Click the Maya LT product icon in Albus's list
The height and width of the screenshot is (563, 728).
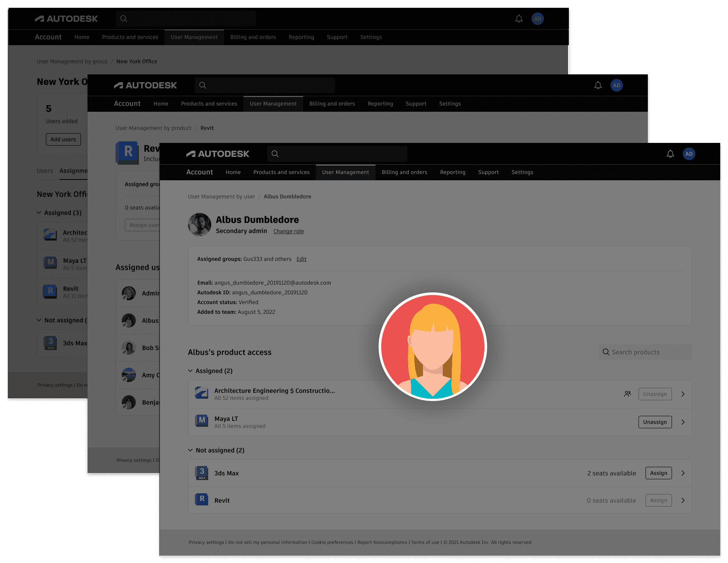[x=202, y=421]
